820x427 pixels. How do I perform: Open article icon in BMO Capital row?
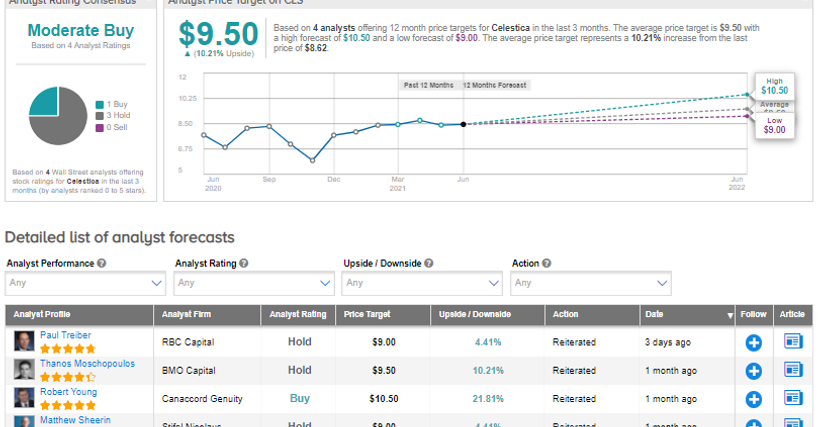click(x=793, y=370)
